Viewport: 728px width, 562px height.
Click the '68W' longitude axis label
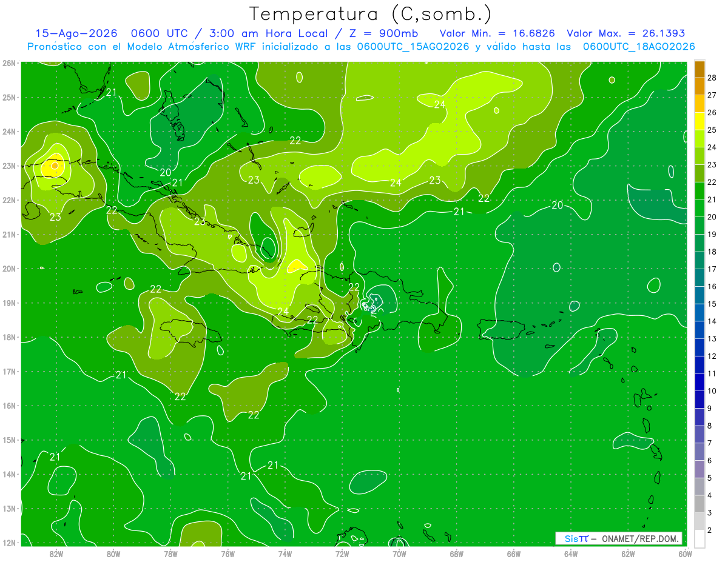[x=456, y=554]
